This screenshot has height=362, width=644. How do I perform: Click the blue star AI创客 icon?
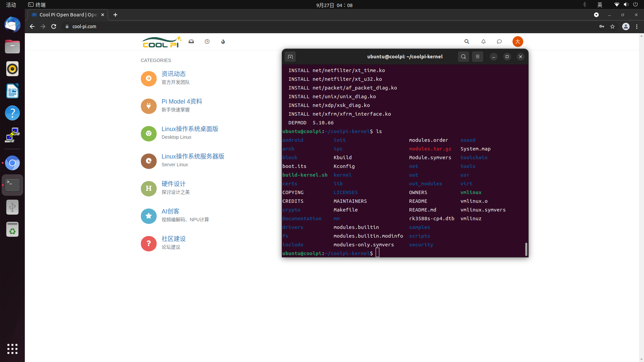point(149,216)
